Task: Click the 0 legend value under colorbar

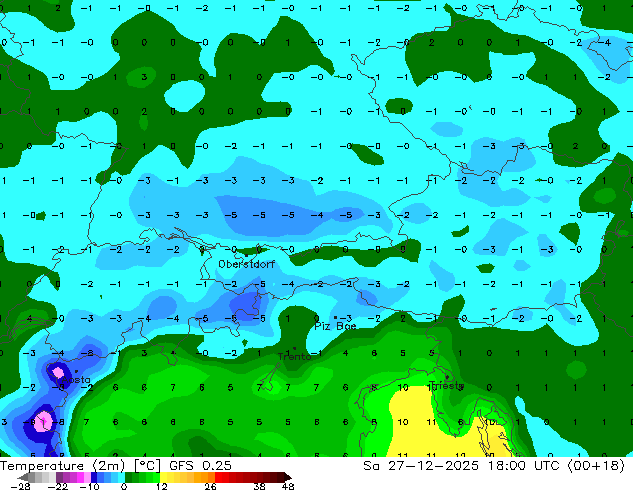Action: click(x=124, y=486)
